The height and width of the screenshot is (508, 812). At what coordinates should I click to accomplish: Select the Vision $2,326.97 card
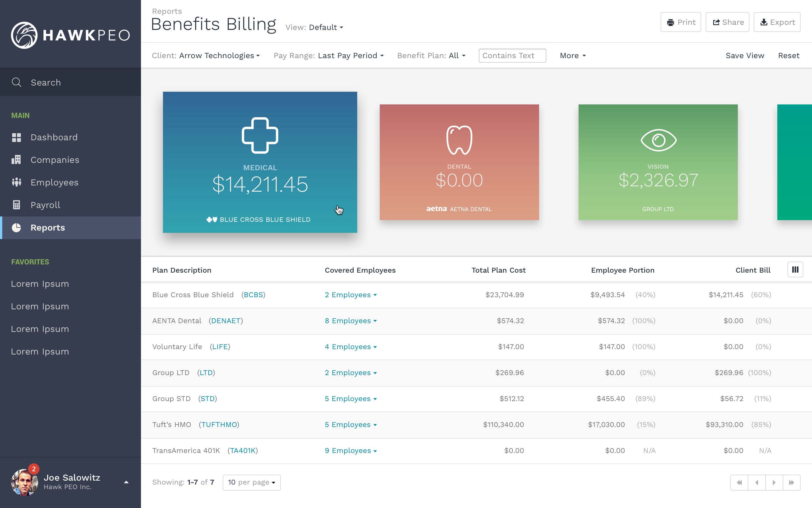pyautogui.click(x=658, y=162)
